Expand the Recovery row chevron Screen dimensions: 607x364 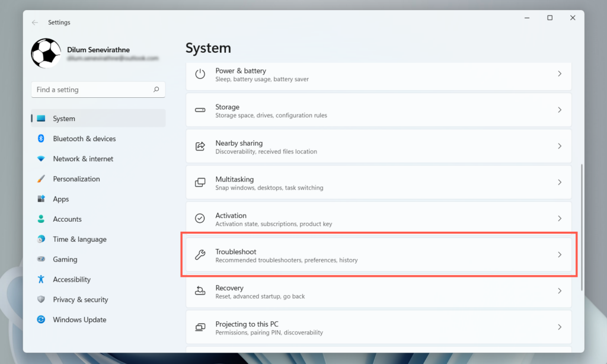coord(560,291)
